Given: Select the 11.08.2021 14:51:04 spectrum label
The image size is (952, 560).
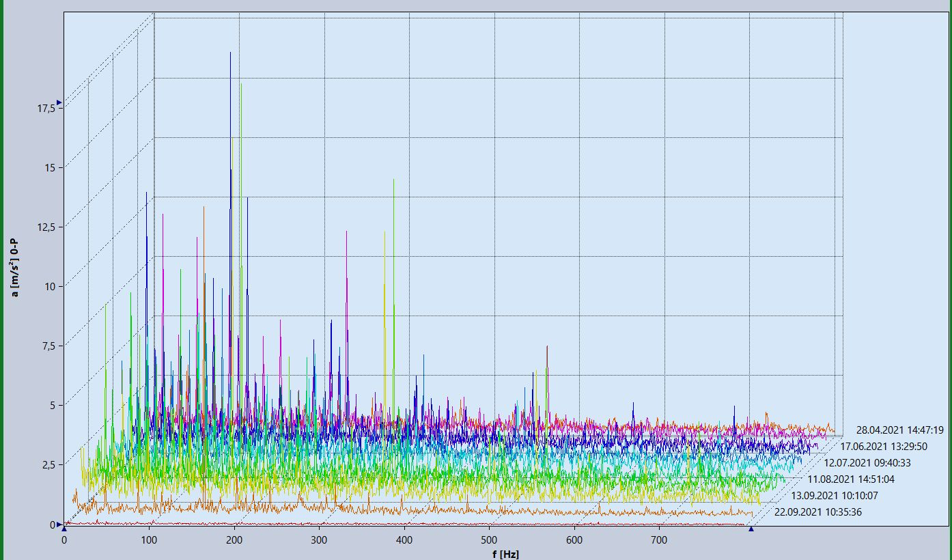Looking at the screenshot, I should pyautogui.click(x=851, y=479).
